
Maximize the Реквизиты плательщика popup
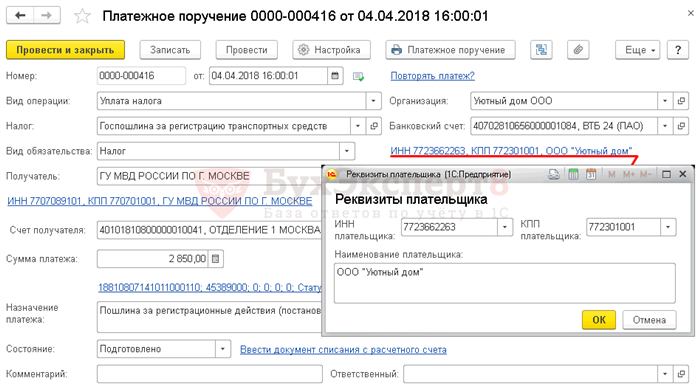(666, 174)
